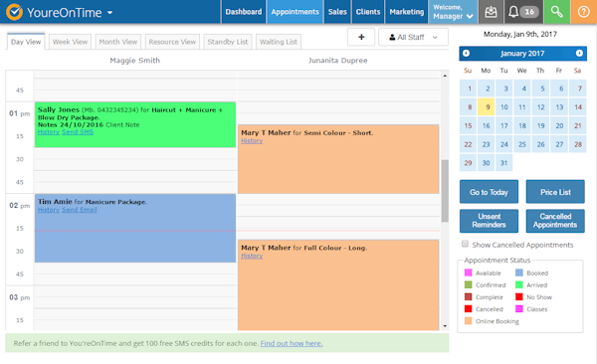The width and height of the screenshot is (597, 364).
Task: Switch to Waiting List tab
Action: 279,42
